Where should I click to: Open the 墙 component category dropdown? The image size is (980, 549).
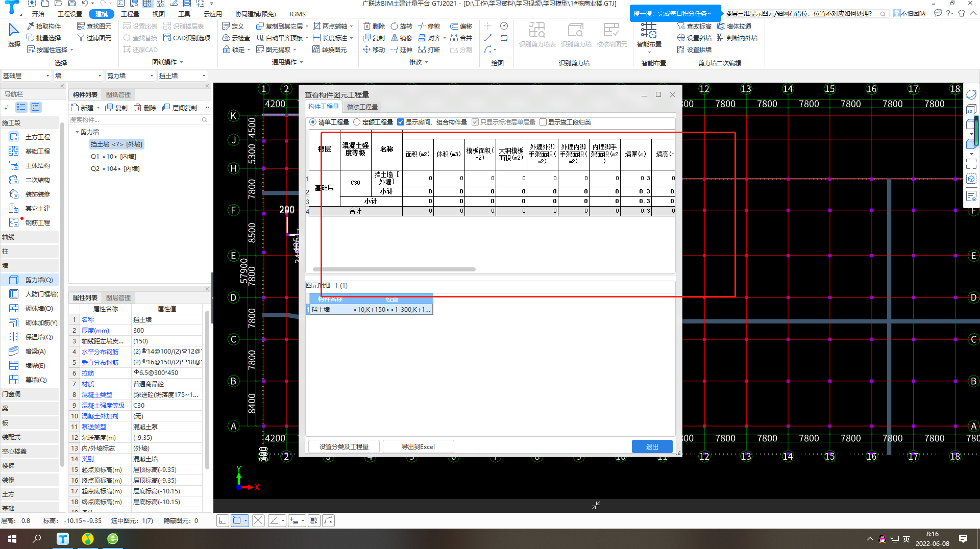tap(79, 76)
